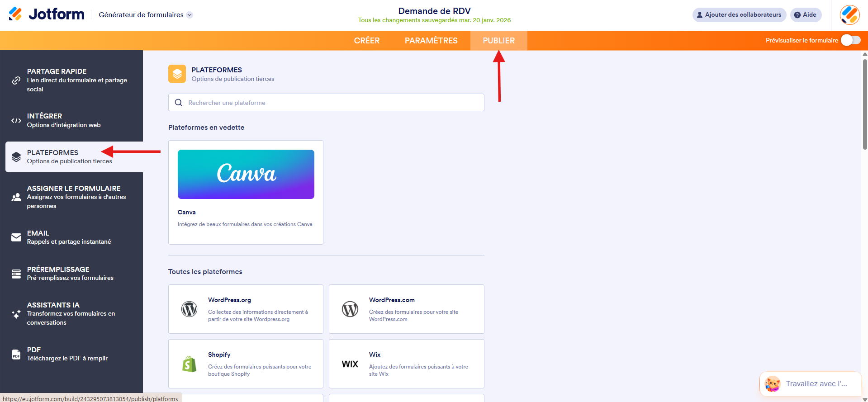The width and height of the screenshot is (868, 402).
Task: Focus the Rechercher une plateforme field
Action: pos(326,103)
